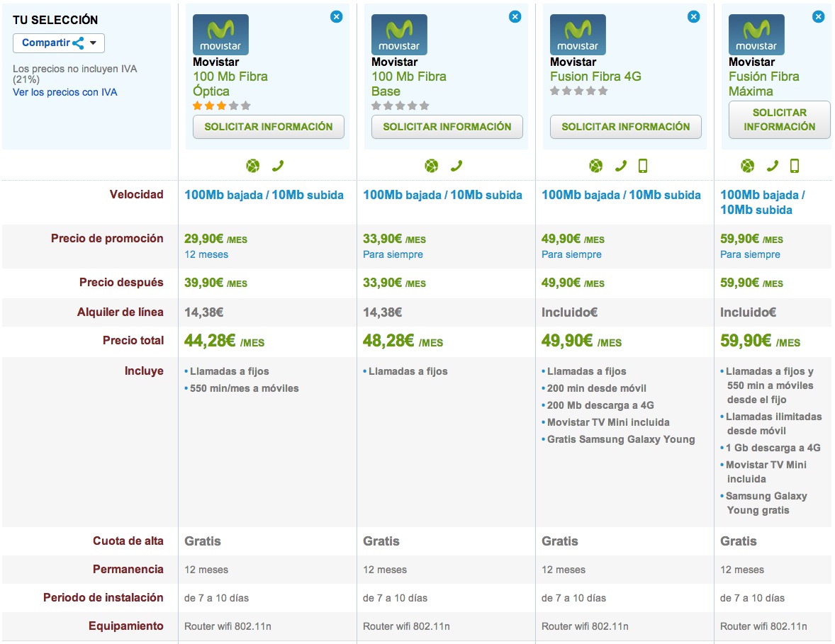Viewport: 835px width, 644px height.
Task: Open '100 Mb Fibra Base' plan title
Action: (408, 84)
